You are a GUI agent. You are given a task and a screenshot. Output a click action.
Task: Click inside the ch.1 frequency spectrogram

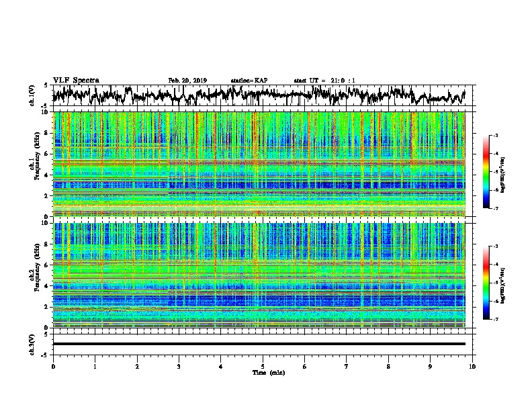(259, 164)
